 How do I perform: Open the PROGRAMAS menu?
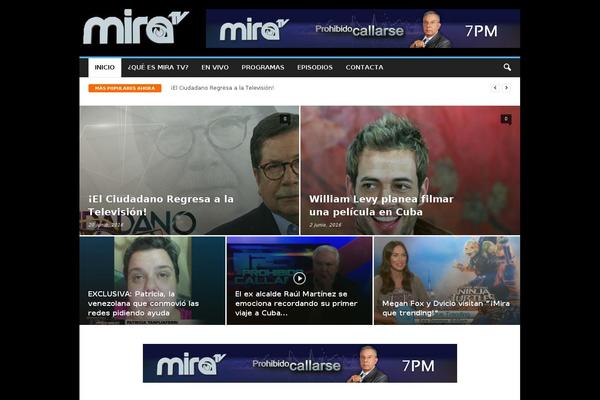[x=262, y=67]
